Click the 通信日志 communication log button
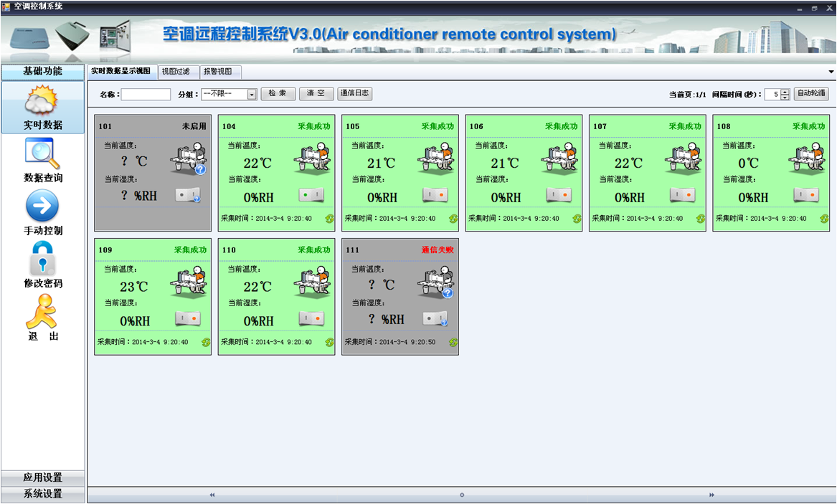 pyautogui.click(x=354, y=94)
